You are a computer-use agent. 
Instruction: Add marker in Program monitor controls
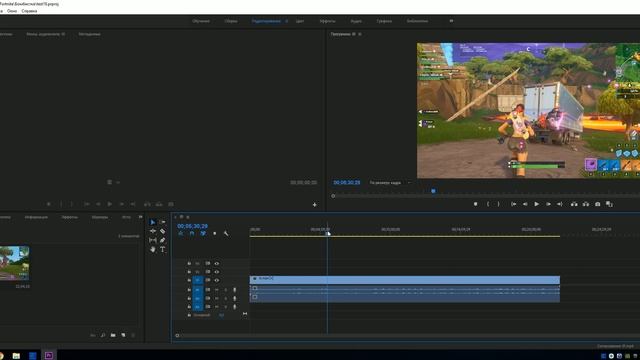tap(476, 204)
